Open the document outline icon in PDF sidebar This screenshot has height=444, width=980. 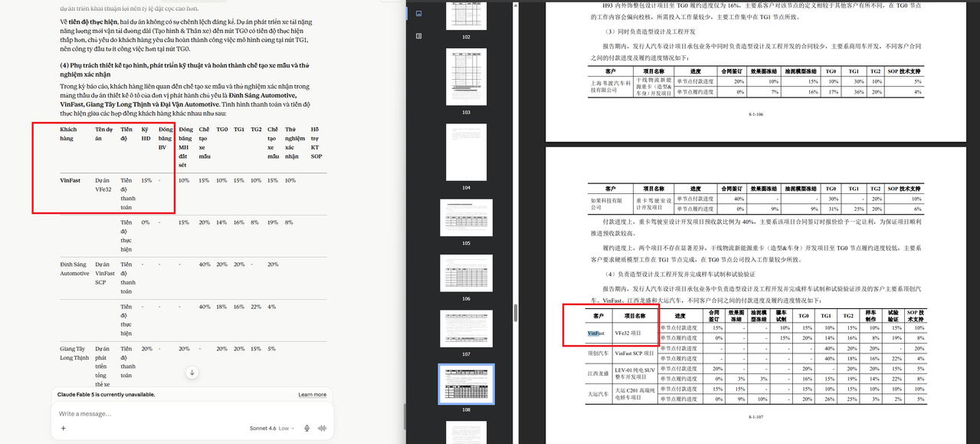click(x=418, y=36)
